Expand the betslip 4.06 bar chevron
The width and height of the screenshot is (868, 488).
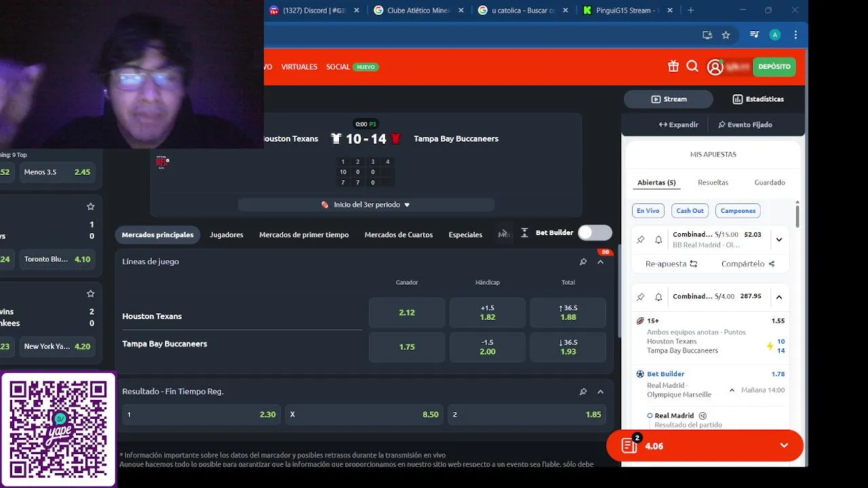point(784,445)
